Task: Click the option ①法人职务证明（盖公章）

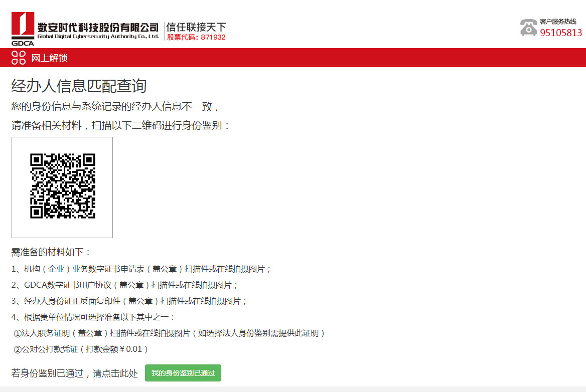Action: pos(169,333)
